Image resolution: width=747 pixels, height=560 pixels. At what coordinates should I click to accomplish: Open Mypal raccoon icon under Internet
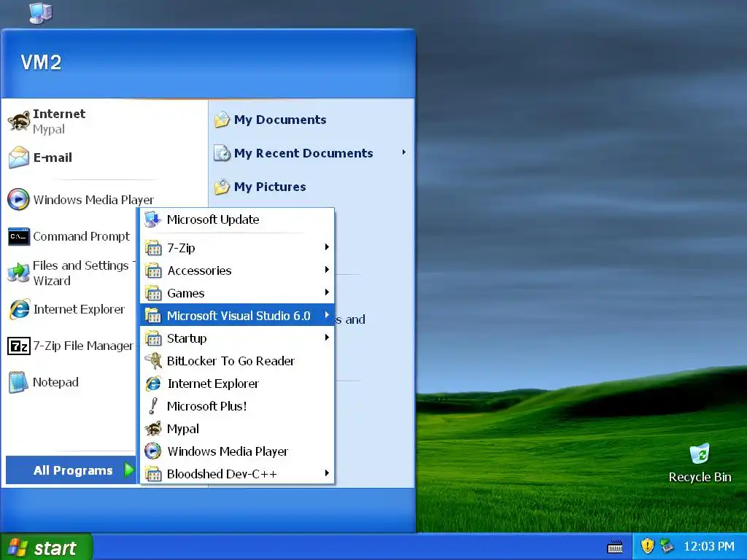tap(19, 121)
